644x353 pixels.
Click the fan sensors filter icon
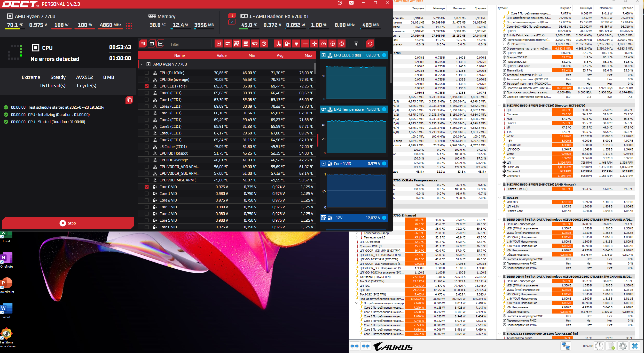click(x=315, y=44)
